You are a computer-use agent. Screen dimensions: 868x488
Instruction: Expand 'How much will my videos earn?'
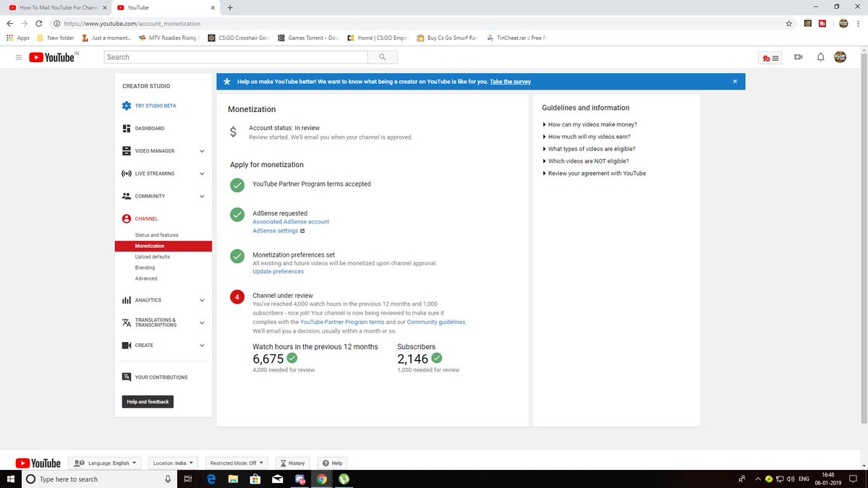click(x=587, y=137)
